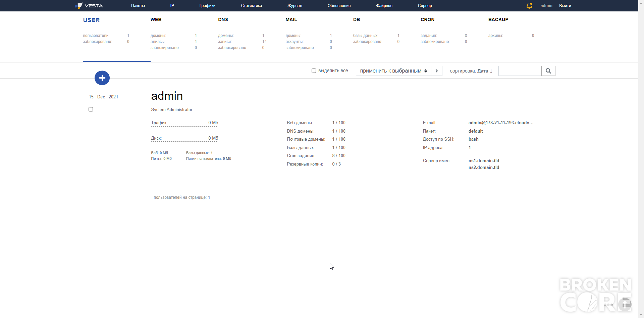Open 'применить к выбранным' dropdown

tap(393, 71)
